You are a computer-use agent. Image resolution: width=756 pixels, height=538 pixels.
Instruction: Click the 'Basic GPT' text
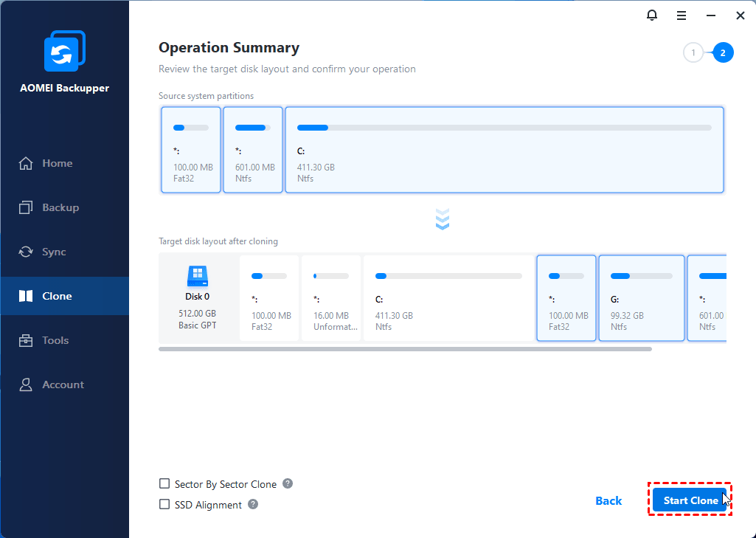coord(197,325)
